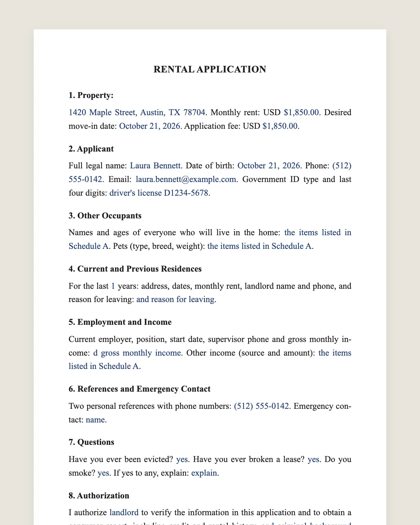
Task: Click the Date of birth value October 21, 2026
Action: coord(269,166)
